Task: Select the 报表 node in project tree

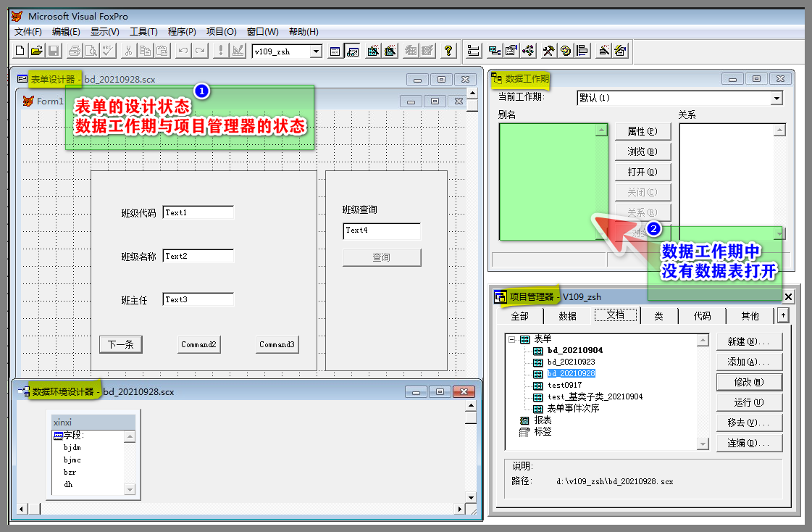Action: pos(543,420)
